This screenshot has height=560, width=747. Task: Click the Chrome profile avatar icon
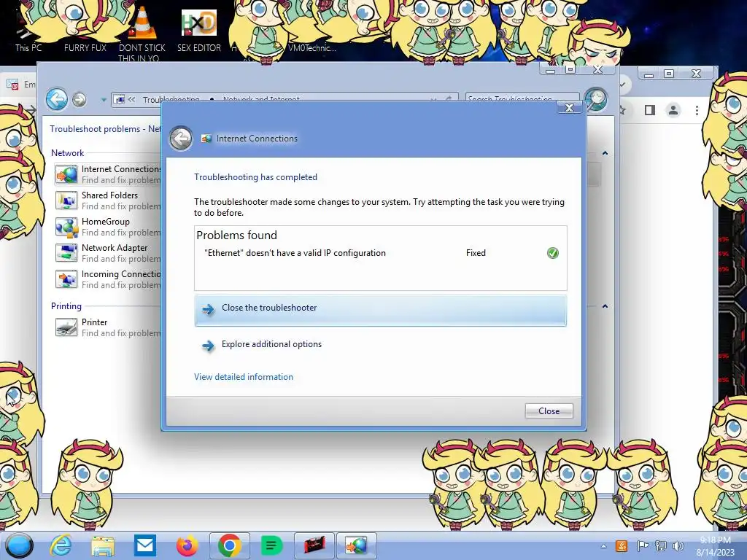(673, 111)
